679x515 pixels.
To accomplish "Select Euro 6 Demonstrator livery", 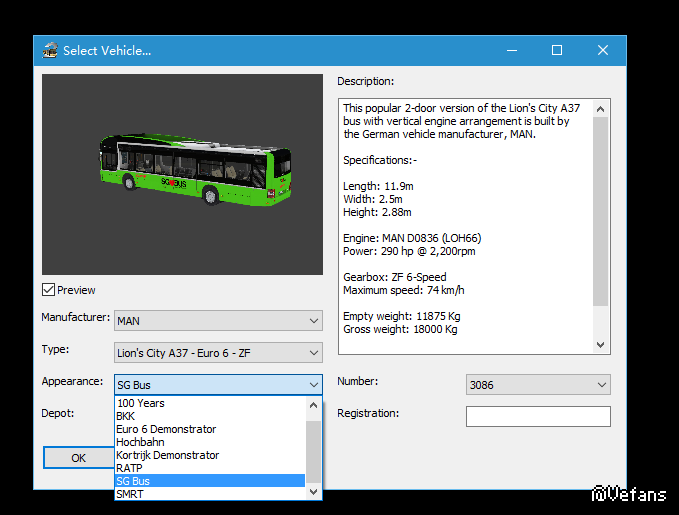I will [166, 429].
